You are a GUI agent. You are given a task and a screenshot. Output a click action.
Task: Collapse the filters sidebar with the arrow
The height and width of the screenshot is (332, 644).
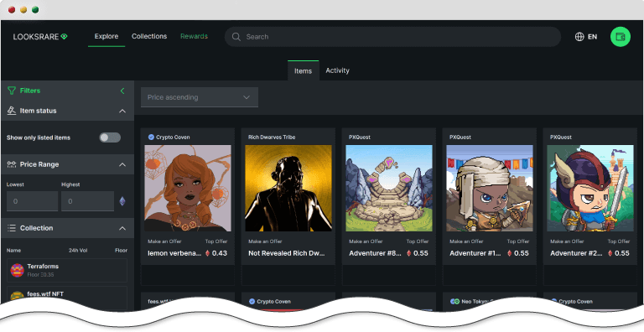[x=122, y=91]
